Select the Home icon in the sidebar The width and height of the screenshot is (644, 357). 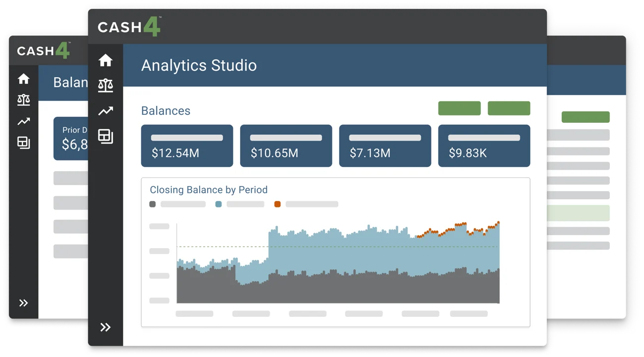pyautogui.click(x=105, y=59)
